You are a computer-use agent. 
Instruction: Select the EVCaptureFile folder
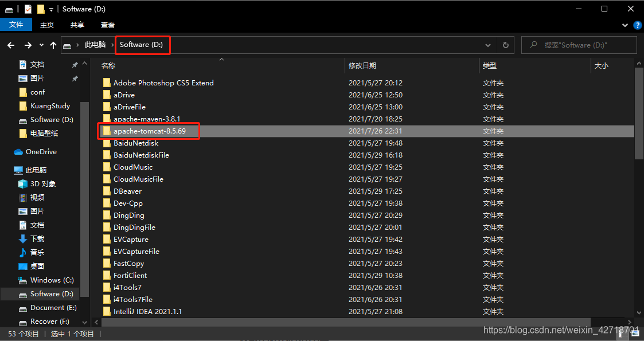136,252
